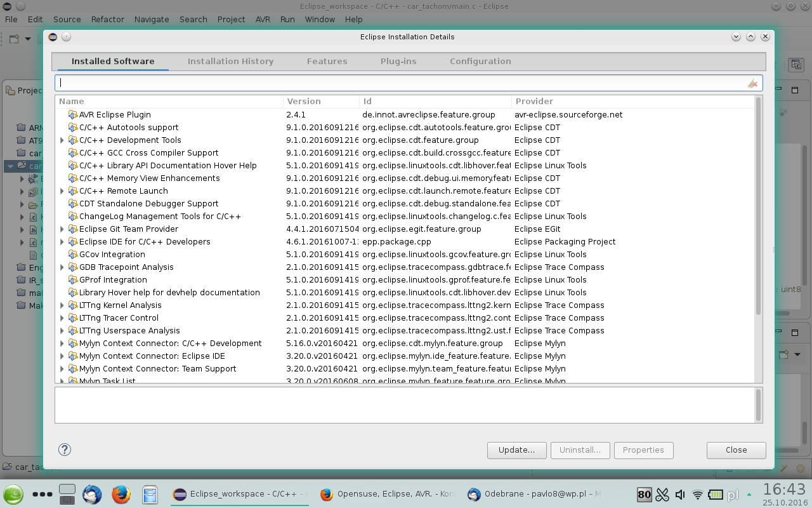Viewport: 812px width, 508px height.
Task: Click the clear filter text broom icon
Action: (752, 83)
